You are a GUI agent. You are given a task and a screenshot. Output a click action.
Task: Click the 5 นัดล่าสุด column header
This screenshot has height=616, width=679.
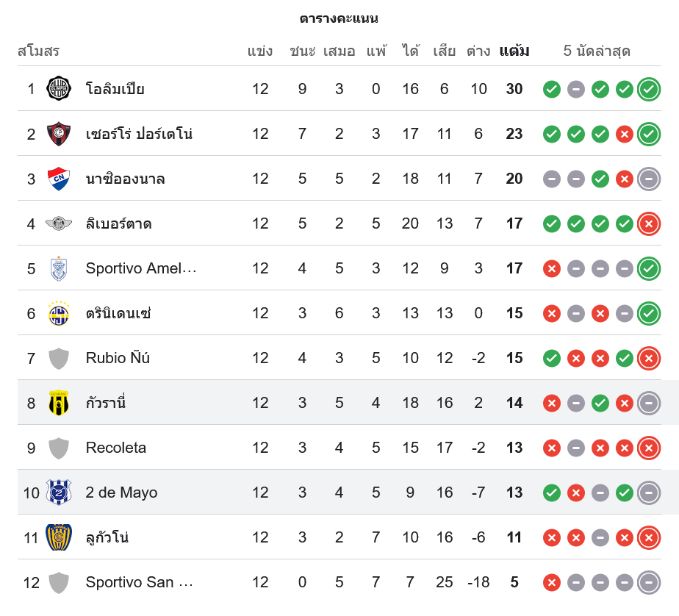(597, 51)
